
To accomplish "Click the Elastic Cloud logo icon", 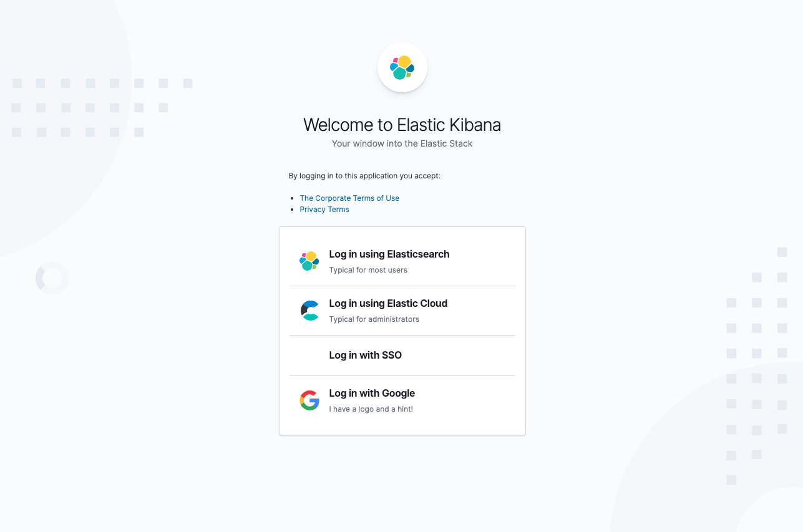I will tap(309, 311).
